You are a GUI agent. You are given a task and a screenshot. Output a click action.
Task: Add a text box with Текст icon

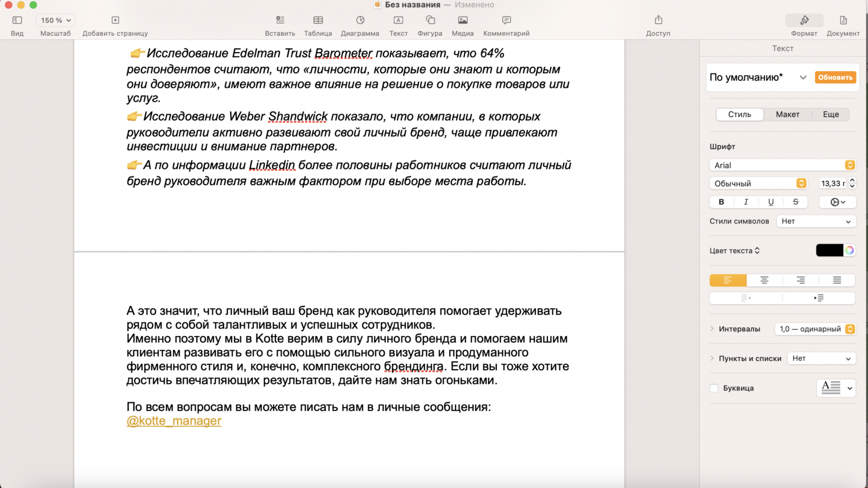(x=398, y=21)
